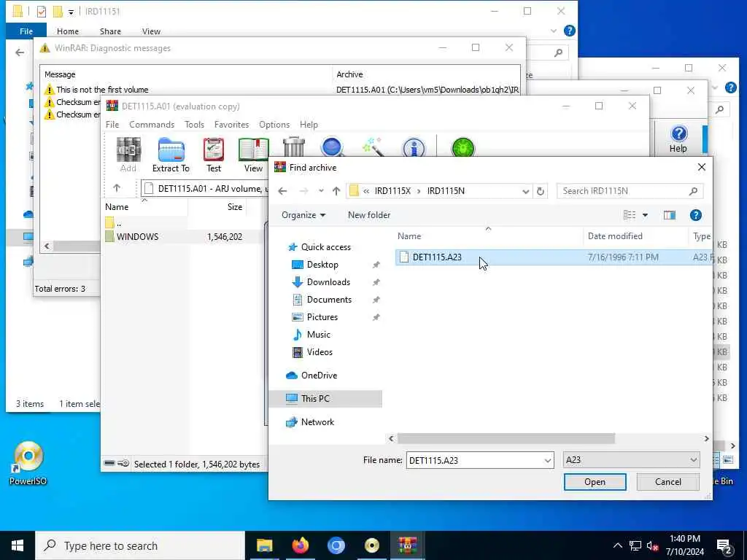The image size is (747, 560).
Task: Expand the address path history dropdown
Action: [525, 191]
